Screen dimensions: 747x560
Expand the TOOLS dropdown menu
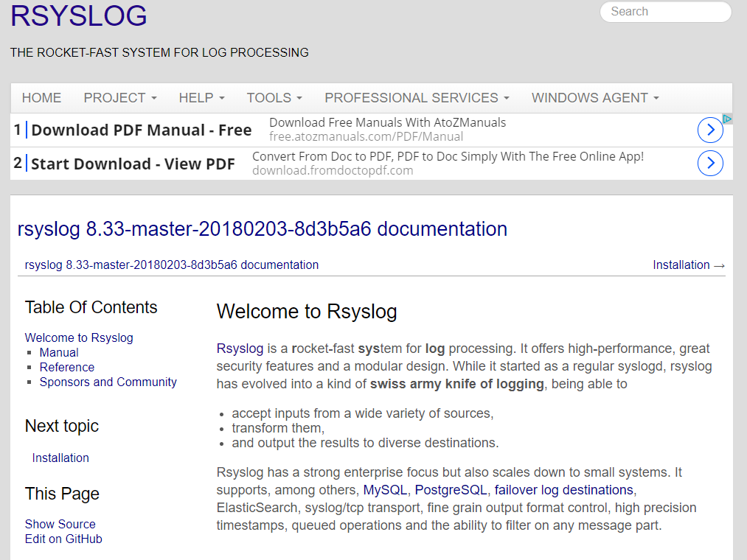click(274, 97)
